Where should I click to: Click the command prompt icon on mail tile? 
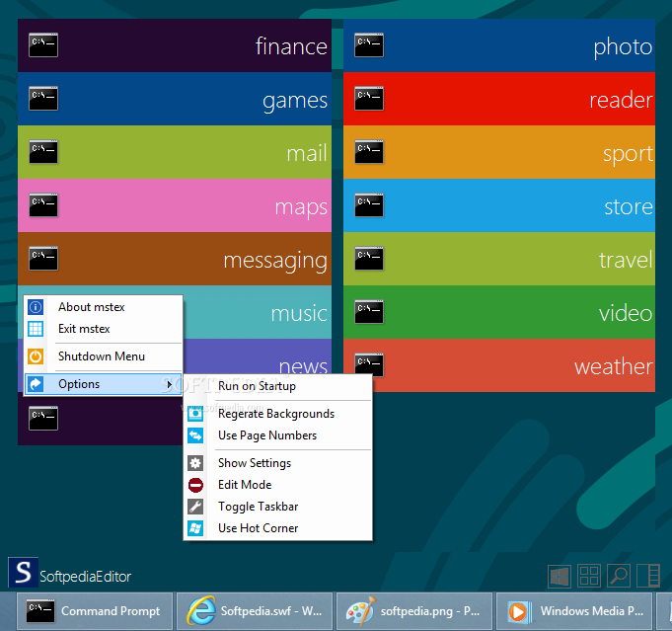43,152
